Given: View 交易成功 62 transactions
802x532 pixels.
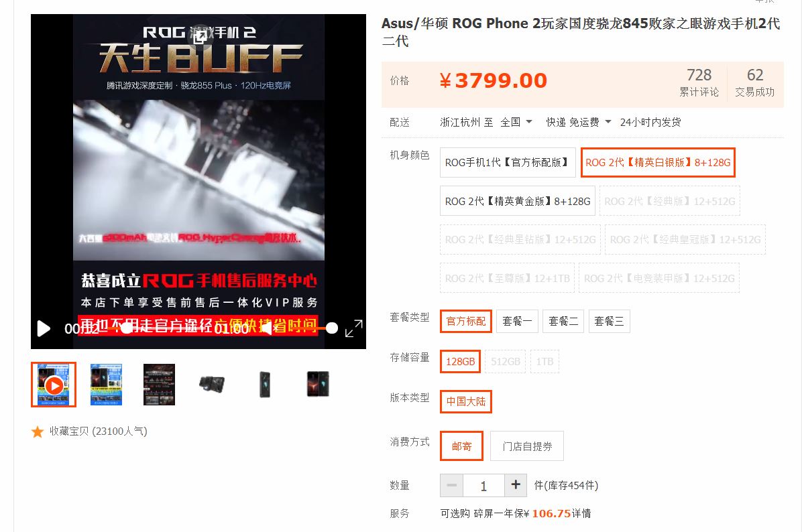Looking at the screenshot, I should coord(754,83).
